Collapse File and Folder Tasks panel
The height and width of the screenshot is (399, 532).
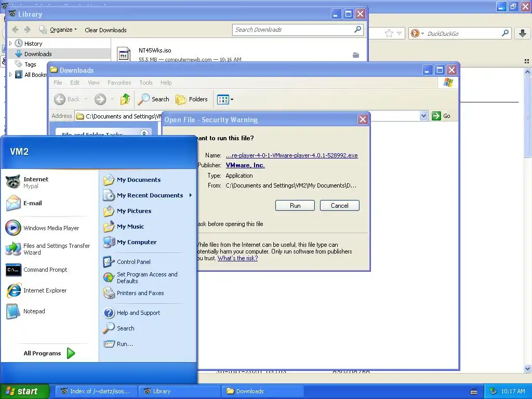tap(144, 133)
